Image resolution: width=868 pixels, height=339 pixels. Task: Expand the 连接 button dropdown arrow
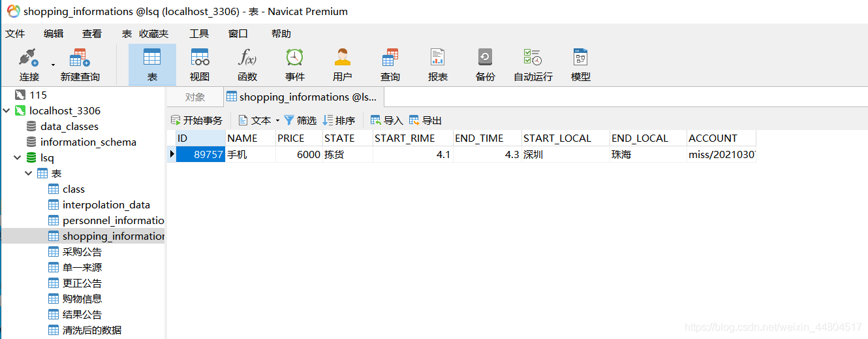53,65
